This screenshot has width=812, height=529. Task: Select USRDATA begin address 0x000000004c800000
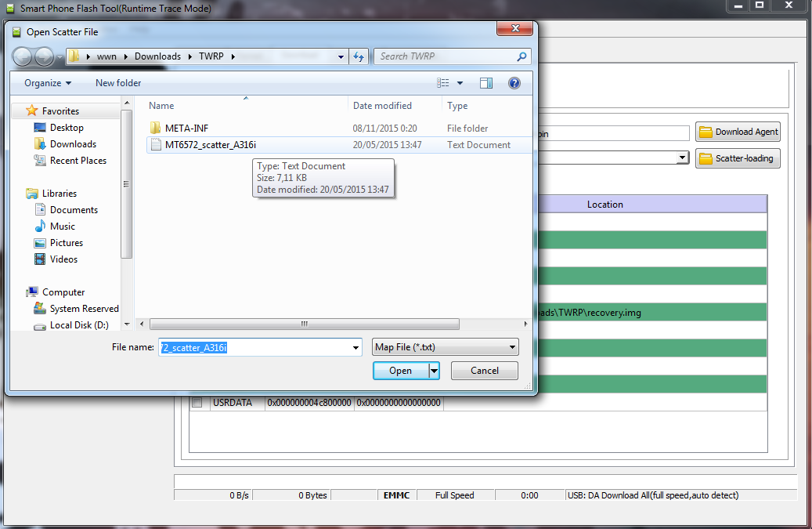(x=309, y=403)
